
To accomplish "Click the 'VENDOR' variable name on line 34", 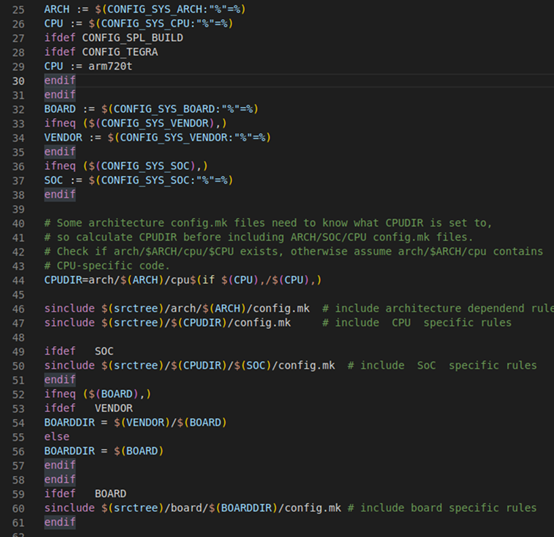I will [63, 137].
